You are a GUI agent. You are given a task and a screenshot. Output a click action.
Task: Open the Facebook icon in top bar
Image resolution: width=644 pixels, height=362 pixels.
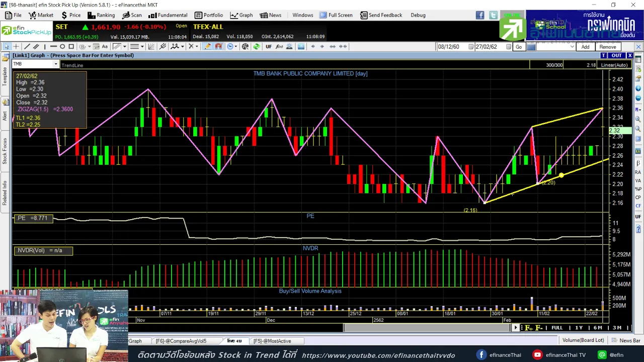(480, 15)
